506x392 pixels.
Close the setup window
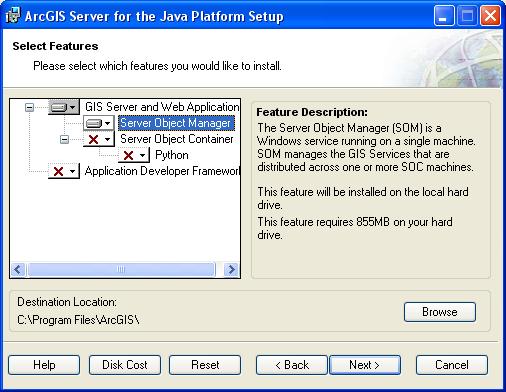pos(490,16)
